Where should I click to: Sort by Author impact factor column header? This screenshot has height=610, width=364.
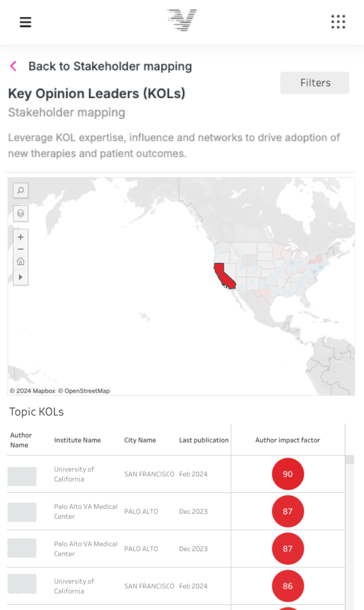tap(288, 440)
